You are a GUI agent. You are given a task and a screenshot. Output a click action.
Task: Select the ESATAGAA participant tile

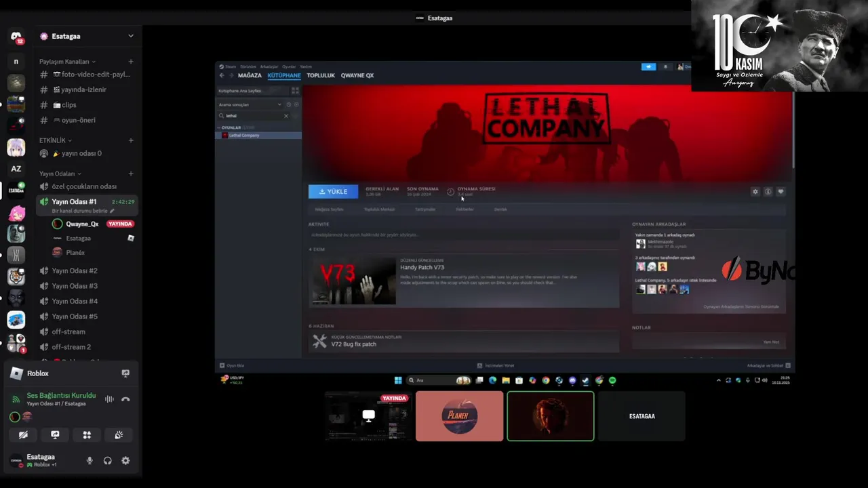click(642, 416)
